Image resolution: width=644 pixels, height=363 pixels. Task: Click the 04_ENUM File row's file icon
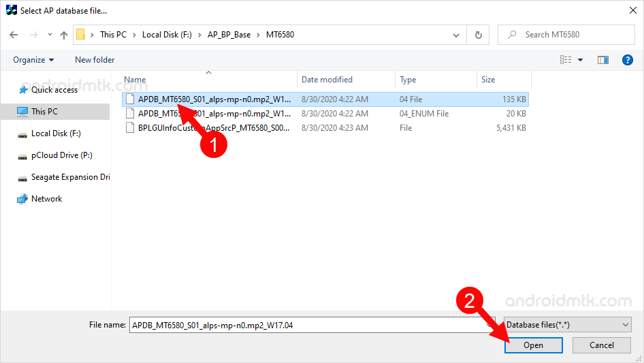coord(130,114)
